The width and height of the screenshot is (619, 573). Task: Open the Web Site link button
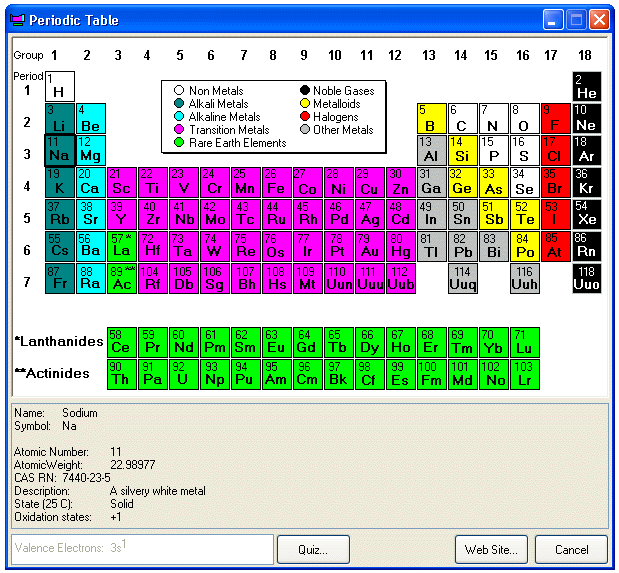pos(491,549)
